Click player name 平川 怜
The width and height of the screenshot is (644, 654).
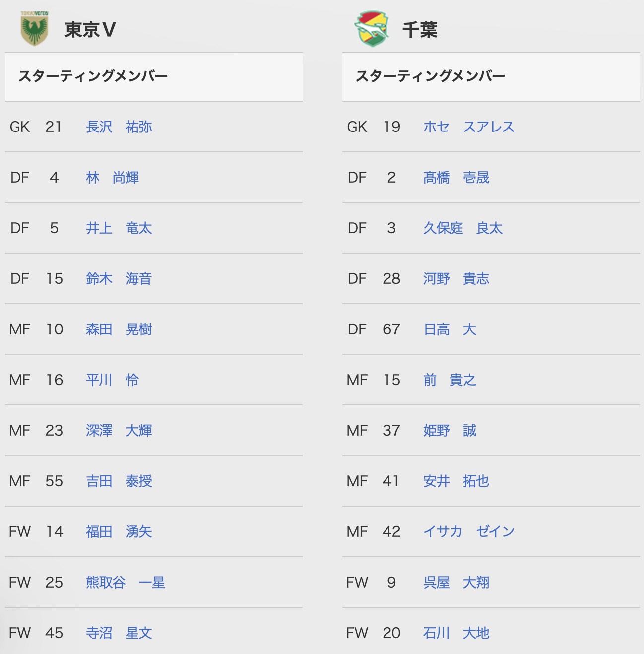(113, 380)
